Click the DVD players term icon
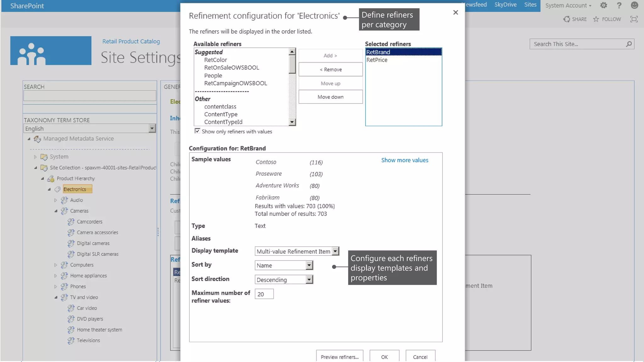Image resolution: width=644 pixels, height=362 pixels. pos(71,319)
